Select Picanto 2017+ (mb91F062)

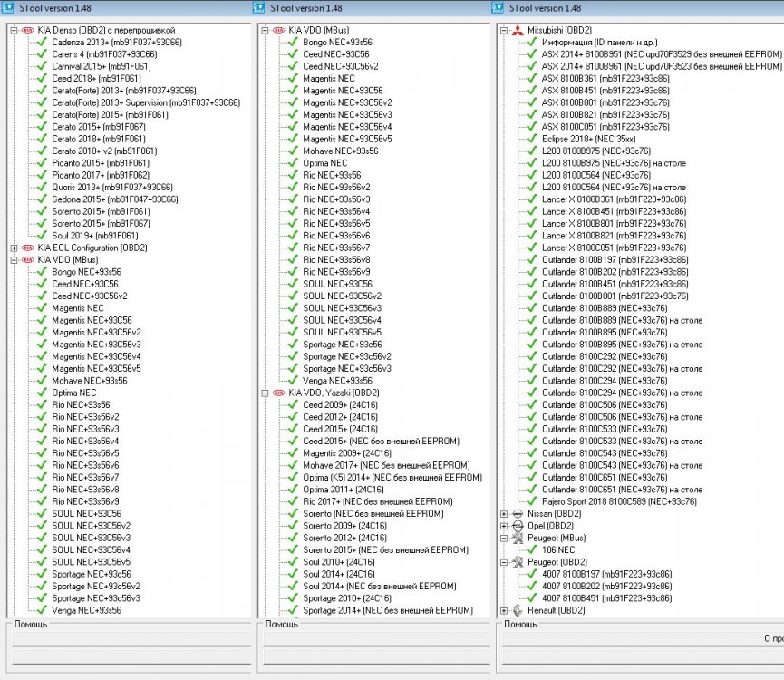[x=101, y=175]
